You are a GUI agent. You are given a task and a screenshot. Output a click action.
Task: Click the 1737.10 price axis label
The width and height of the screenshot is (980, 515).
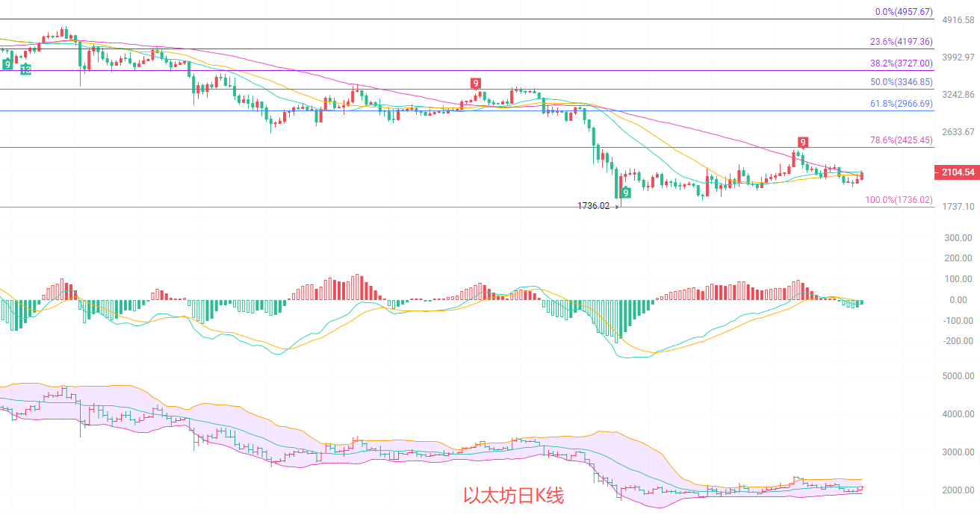(957, 207)
